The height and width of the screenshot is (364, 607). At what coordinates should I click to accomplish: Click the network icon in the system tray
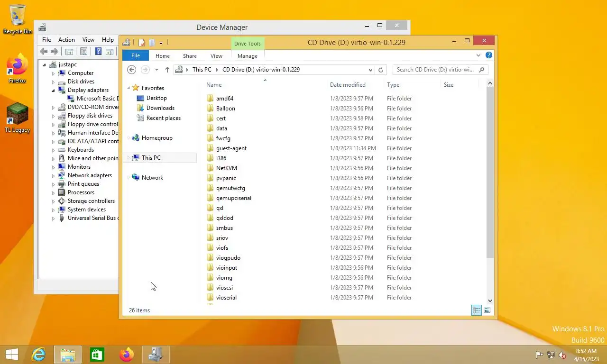pyautogui.click(x=551, y=355)
